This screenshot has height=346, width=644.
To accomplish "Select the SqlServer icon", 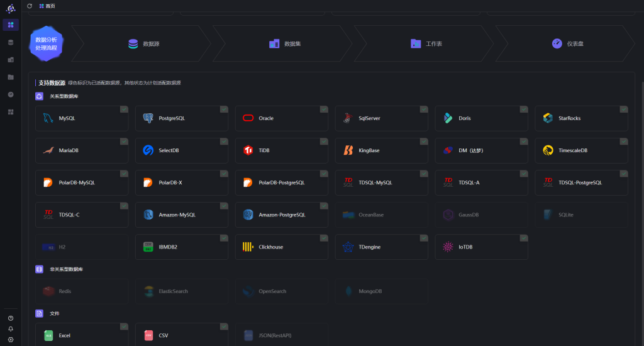I will [x=348, y=118].
